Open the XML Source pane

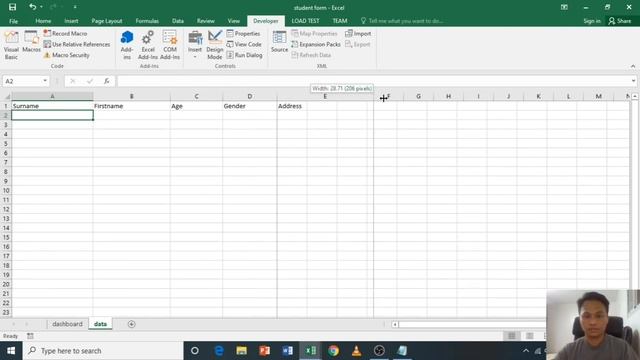[x=279, y=42]
